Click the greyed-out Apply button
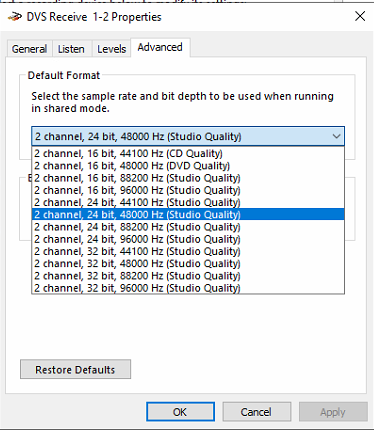This screenshot has height=430, width=374. pyautogui.click(x=333, y=412)
